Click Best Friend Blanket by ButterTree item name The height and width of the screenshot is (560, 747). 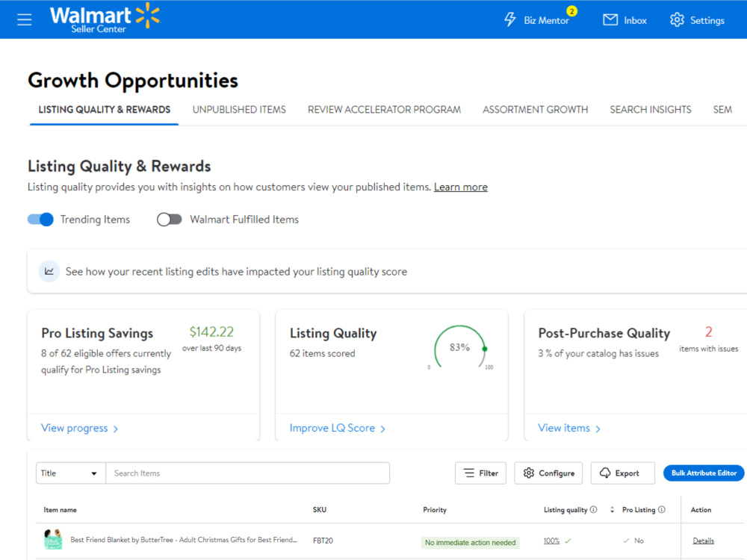point(184,540)
